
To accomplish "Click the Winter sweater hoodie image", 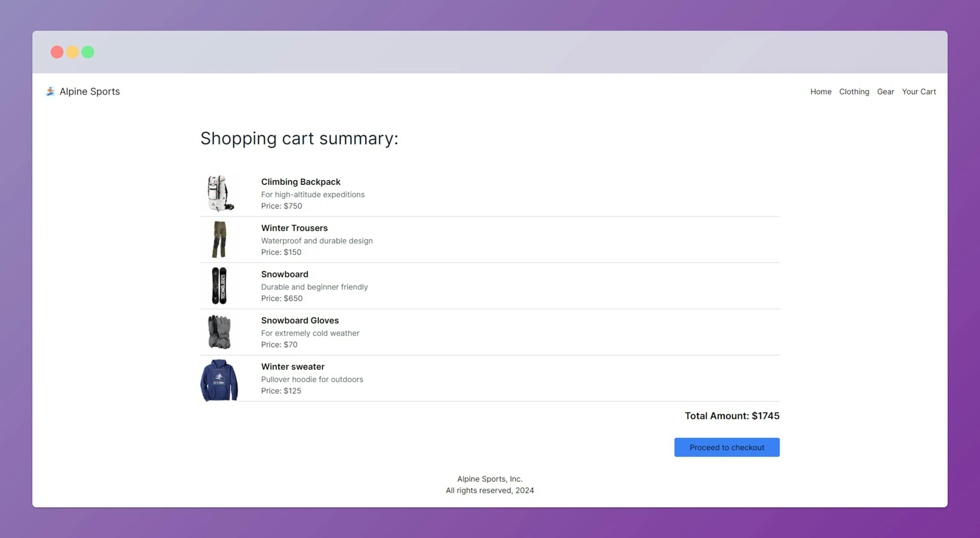I will (219, 380).
